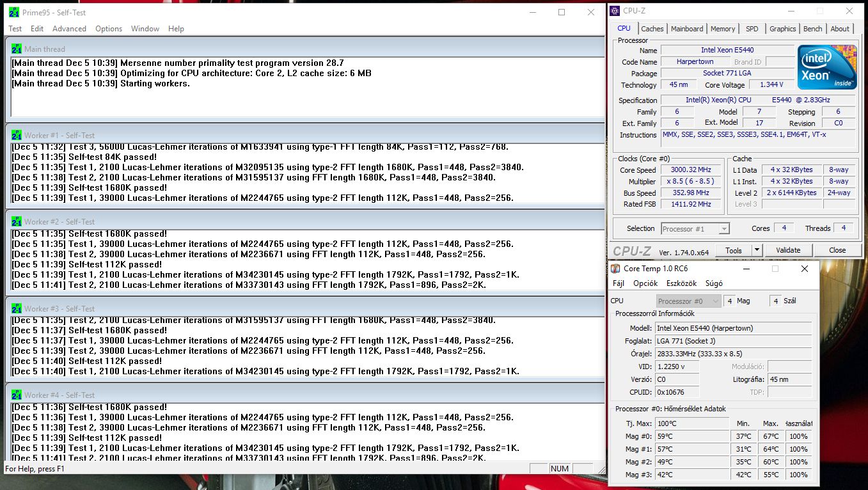Image resolution: width=868 pixels, height=490 pixels.
Task: Click the Core Speed 3000.32 MHz value
Action: 692,170
